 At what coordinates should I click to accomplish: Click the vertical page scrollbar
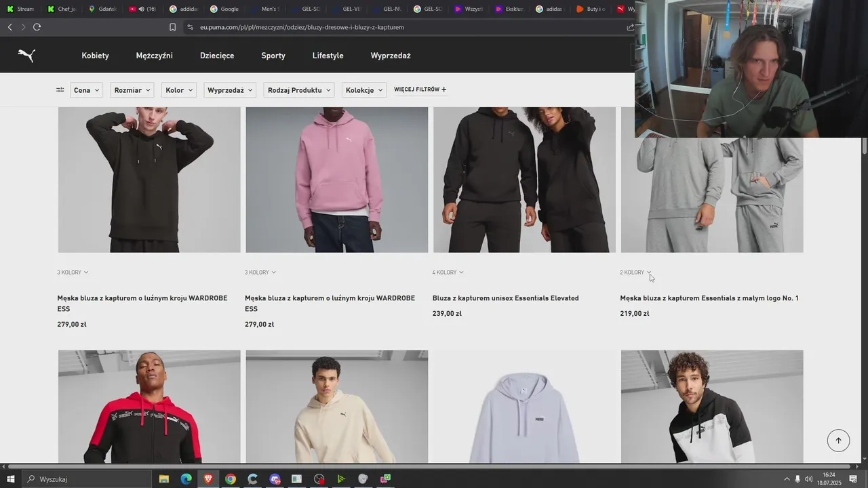click(x=865, y=146)
